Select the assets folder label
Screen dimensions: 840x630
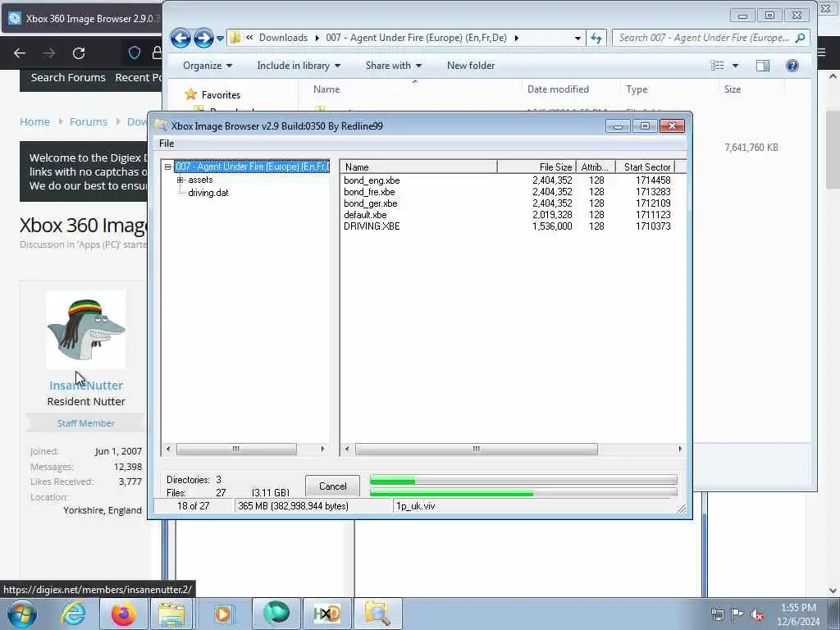200,180
